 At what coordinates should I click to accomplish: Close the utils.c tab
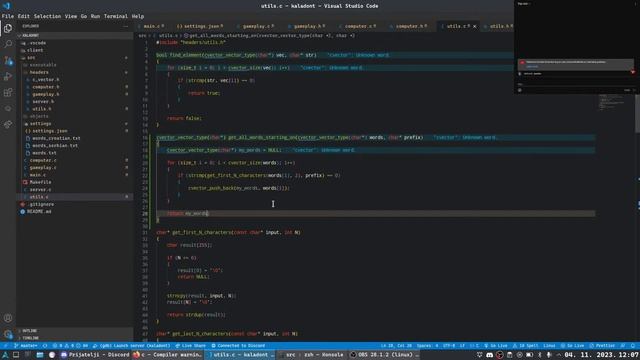pyautogui.click(x=474, y=26)
